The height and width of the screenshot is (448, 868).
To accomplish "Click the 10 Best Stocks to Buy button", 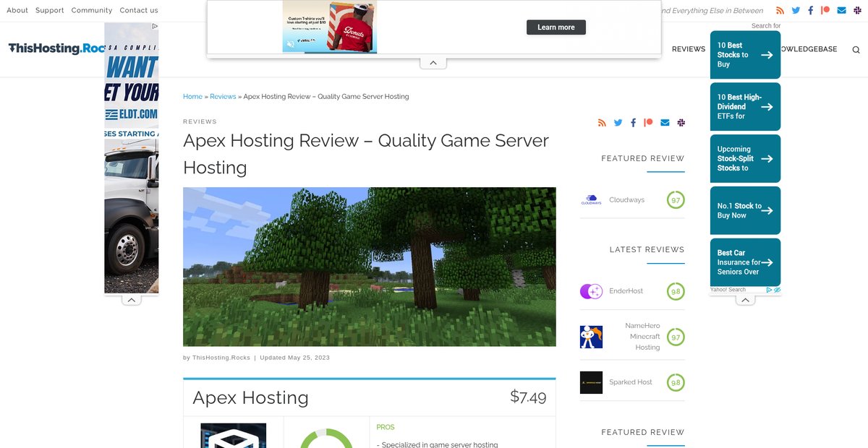I will point(746,55).
